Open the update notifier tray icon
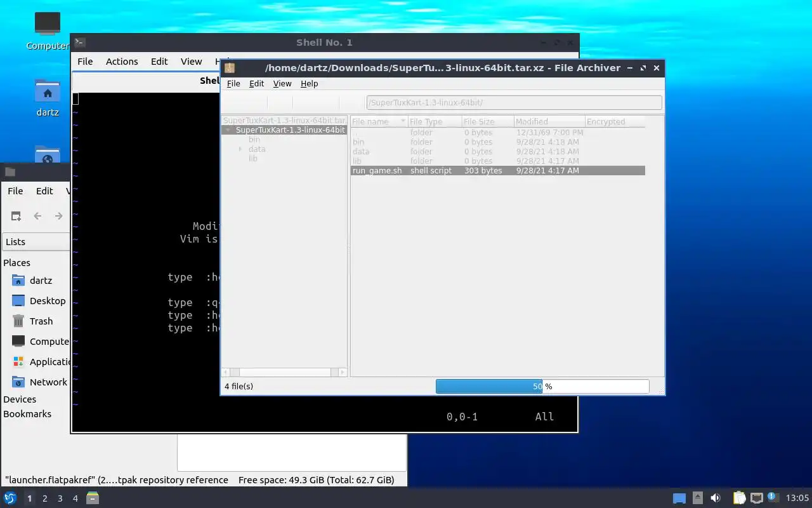 coord(772,497)
